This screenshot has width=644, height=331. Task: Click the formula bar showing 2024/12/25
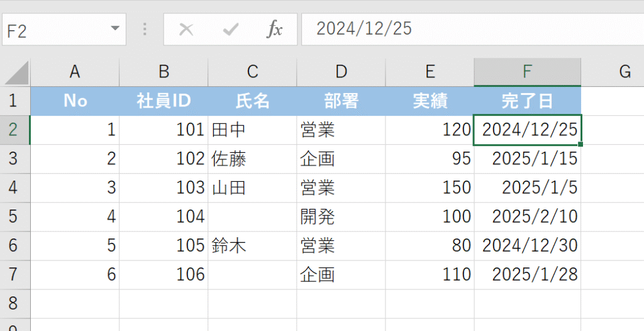coord(472,29)
